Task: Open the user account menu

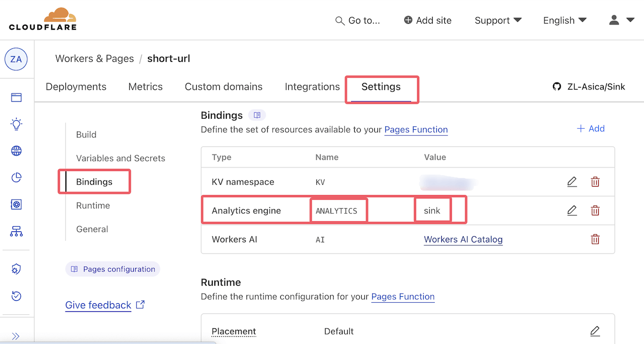Action: [622, 20]
